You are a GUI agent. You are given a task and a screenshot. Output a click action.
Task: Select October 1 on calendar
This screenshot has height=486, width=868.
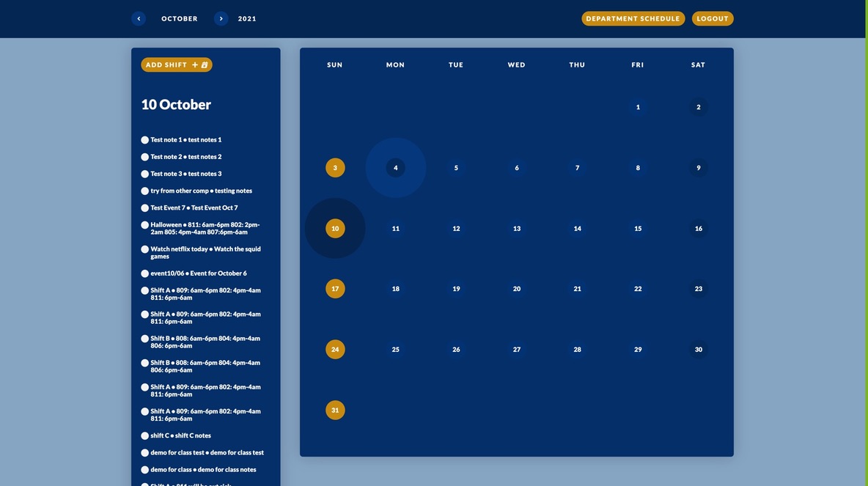tap(638, 107)
